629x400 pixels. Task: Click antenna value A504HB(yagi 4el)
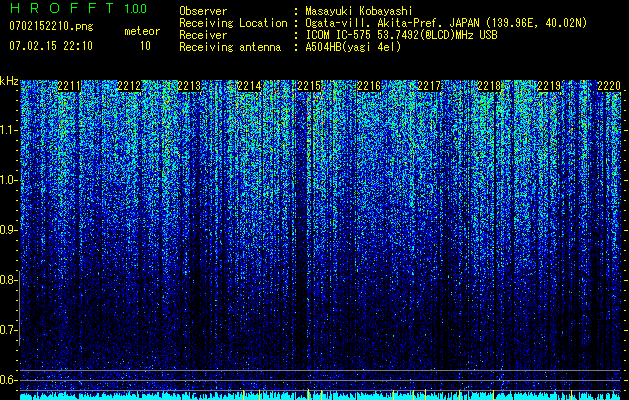point(353,47)
